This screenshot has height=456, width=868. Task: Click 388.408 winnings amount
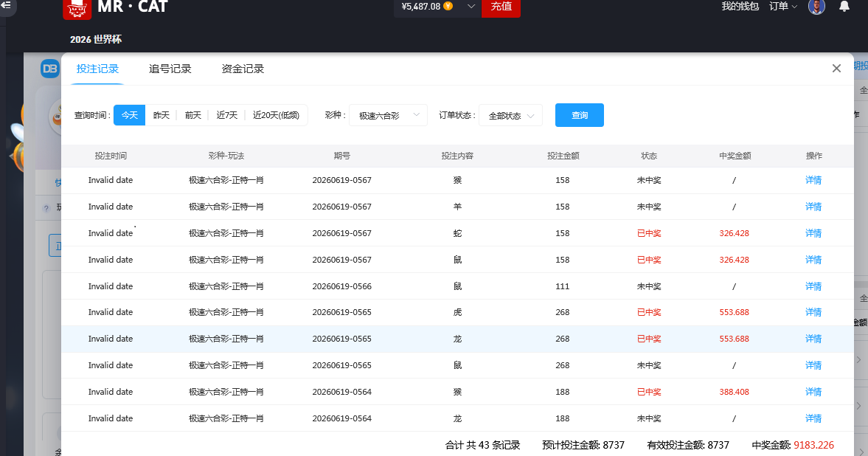click(734, 393)
